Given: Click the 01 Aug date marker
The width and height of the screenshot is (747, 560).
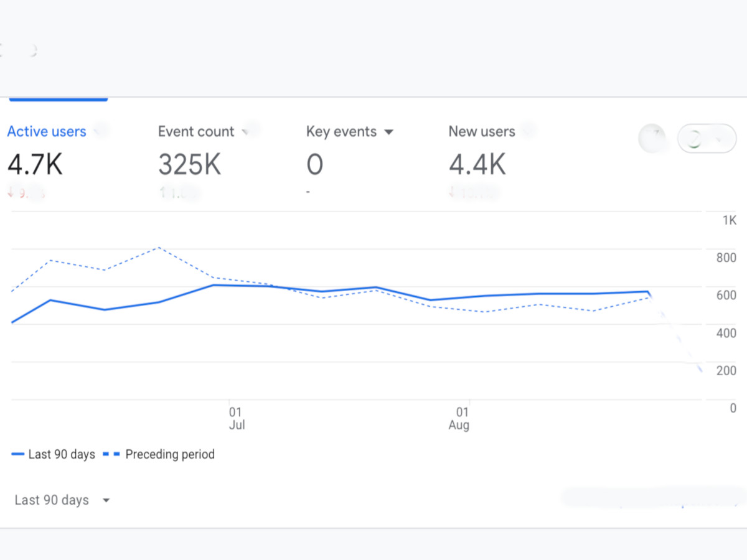Looking at the screenshot, I should pyautogui.click(x=460, y=418).
